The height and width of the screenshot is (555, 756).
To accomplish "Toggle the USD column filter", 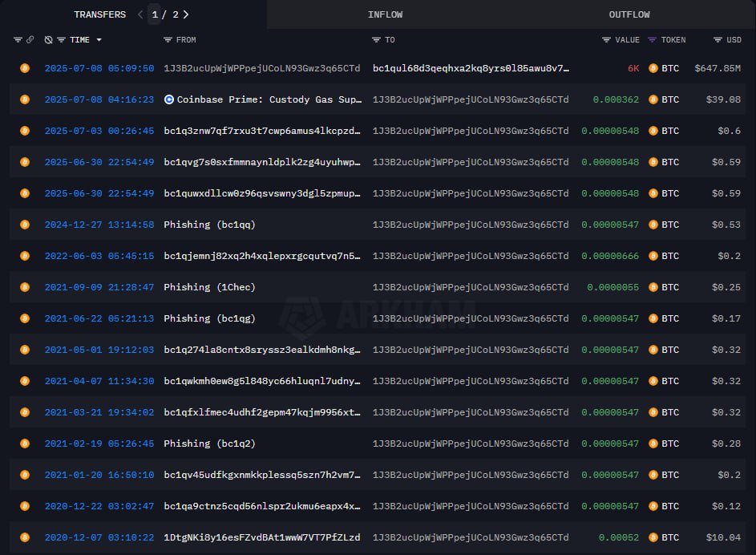I will tap(718, 40).
